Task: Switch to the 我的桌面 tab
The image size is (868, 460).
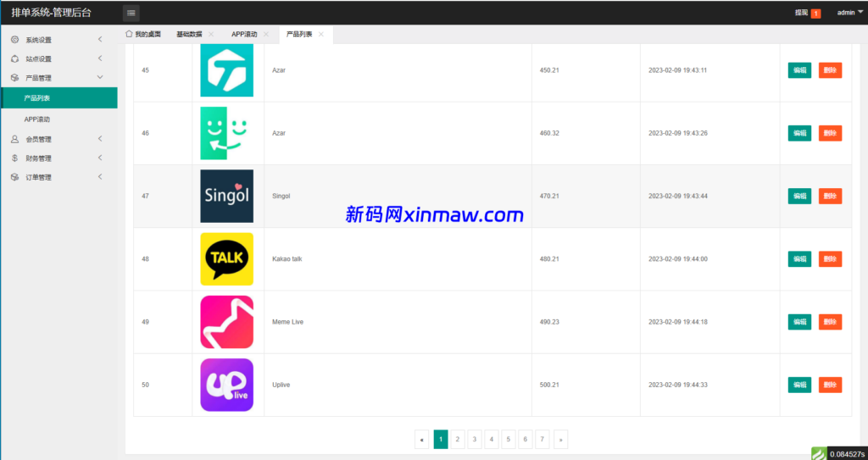Action: [142, 35]
